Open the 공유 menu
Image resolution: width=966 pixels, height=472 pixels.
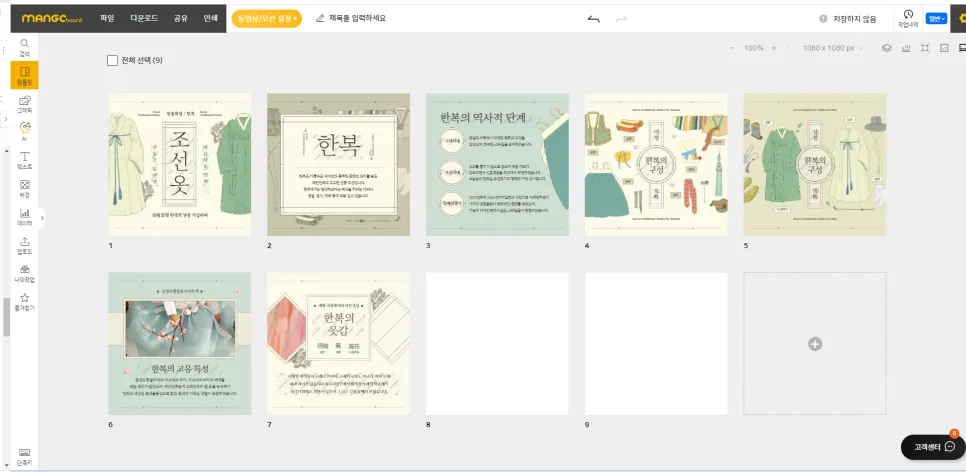(181, 18)
